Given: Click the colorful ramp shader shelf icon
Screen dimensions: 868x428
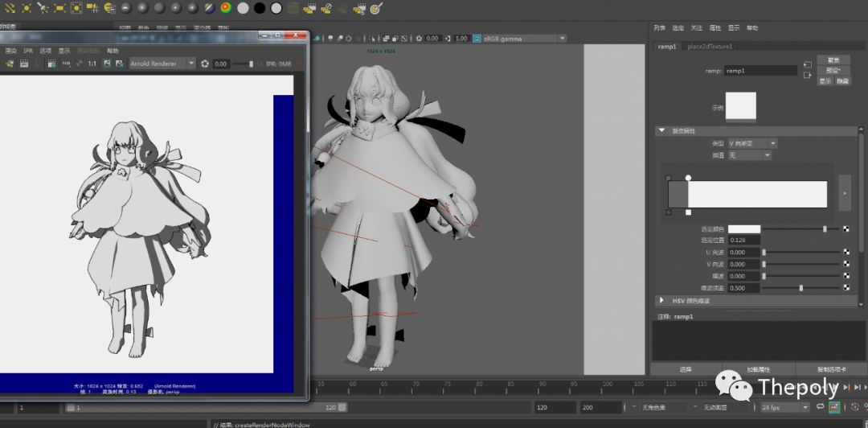Looking at the screenshot, I should coord(225,8).
